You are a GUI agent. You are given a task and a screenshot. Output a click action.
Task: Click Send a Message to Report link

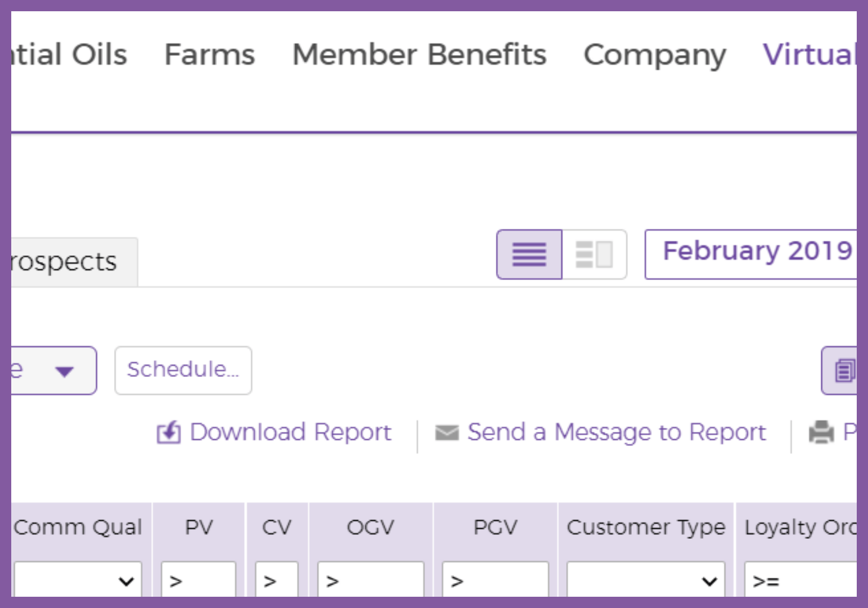click(x=616, y=433)
